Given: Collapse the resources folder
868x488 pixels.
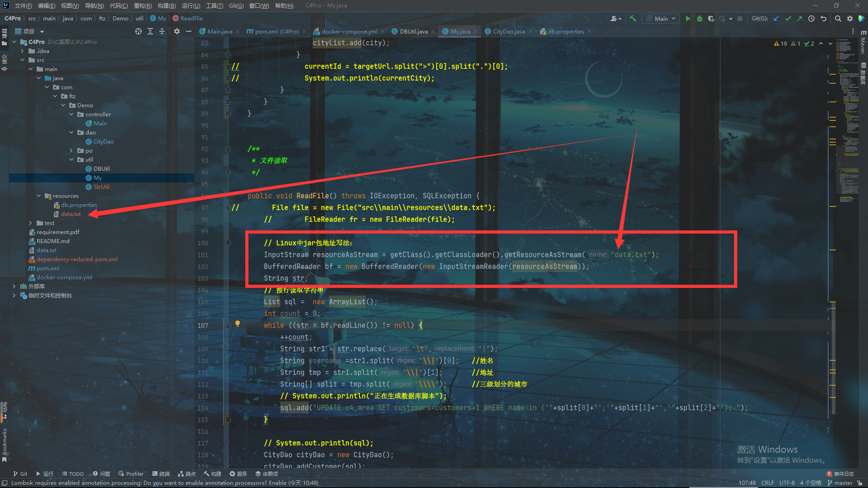Looking at the screenshot, I should (x=39, y=196).
